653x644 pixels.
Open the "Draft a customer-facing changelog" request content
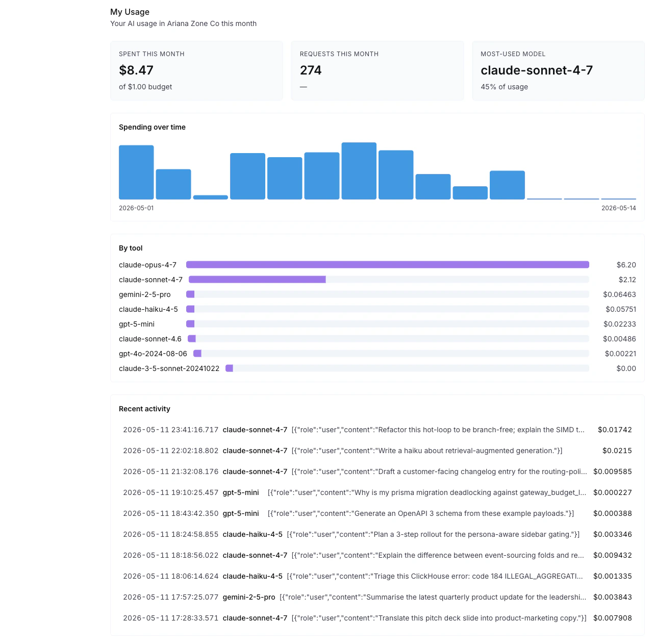(x=439, y=472)
